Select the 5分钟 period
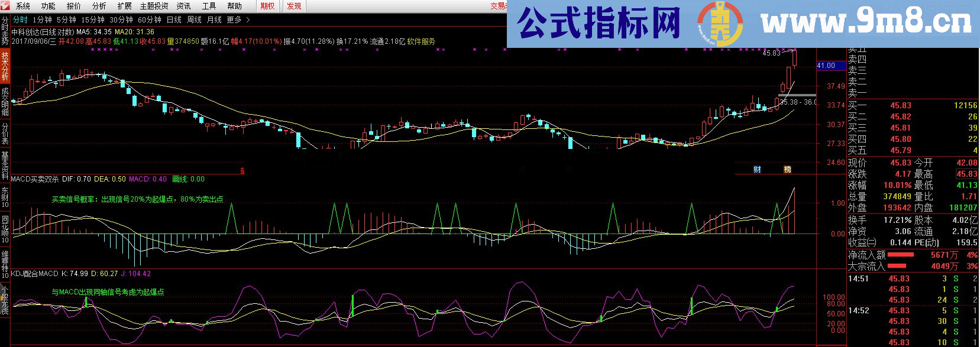The image size is (980, 347). pyautogui.click(x=66, y=20)
